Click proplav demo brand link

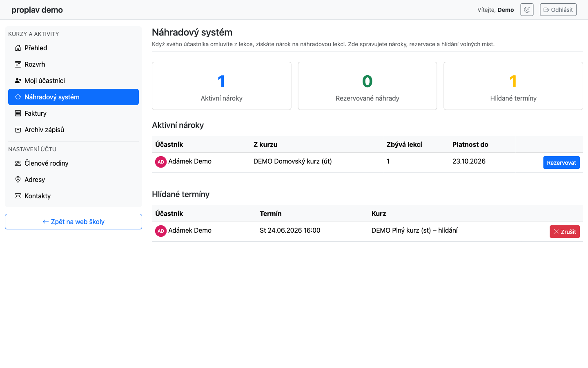37,10
